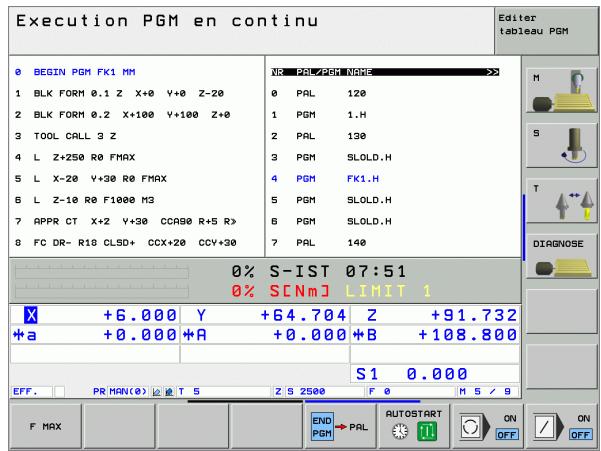The image size is (601, 451).
Task: Click the second icon before T 5
Action: click(x=169, y=392)
